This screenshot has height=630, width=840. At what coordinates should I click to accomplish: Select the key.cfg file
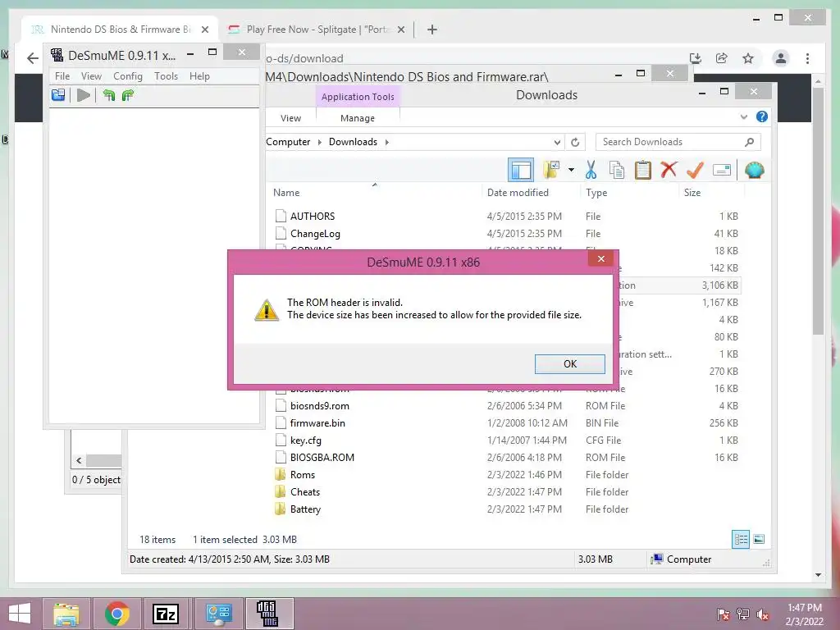click(x=305, y=441)
